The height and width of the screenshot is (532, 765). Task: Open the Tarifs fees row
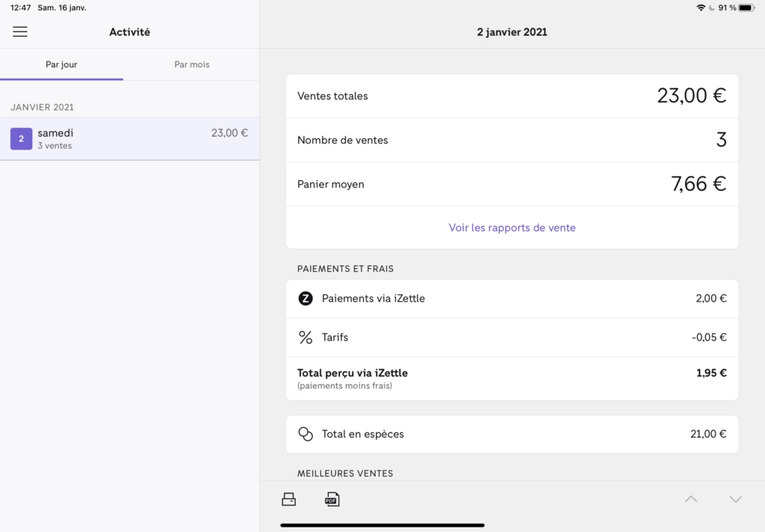click(512, 337)
